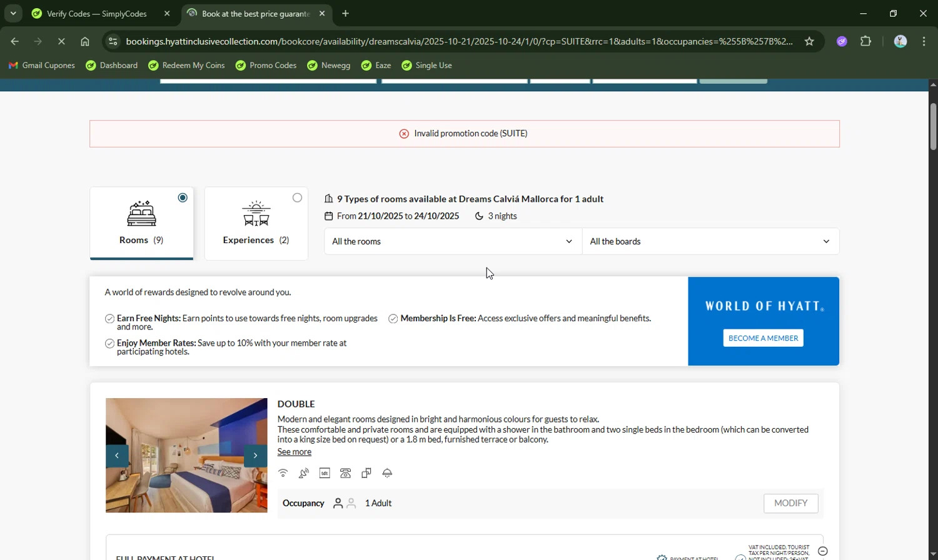Open the Experiences (2) tab
The image size is (938, 560).
[x=256, y=223]
